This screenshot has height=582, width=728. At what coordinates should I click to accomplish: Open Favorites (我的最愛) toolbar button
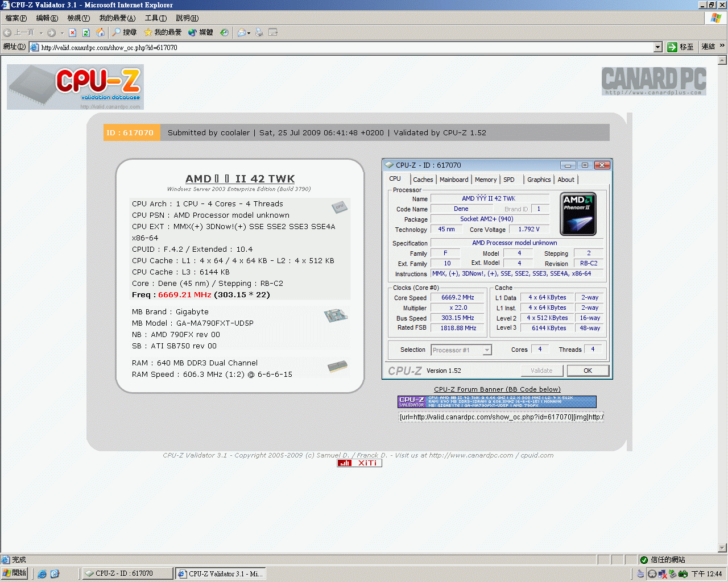[x=163, y=32]
